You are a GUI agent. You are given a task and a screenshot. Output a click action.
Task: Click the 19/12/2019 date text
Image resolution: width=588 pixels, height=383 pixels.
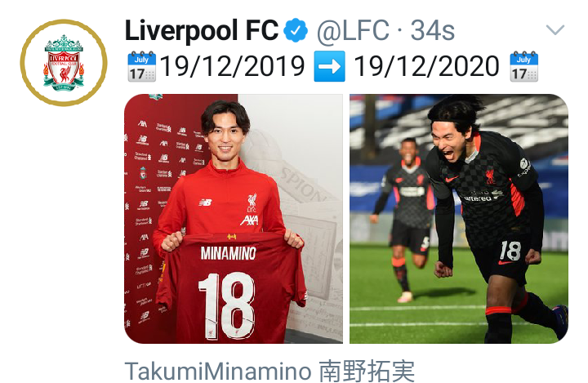pos(233,66)
